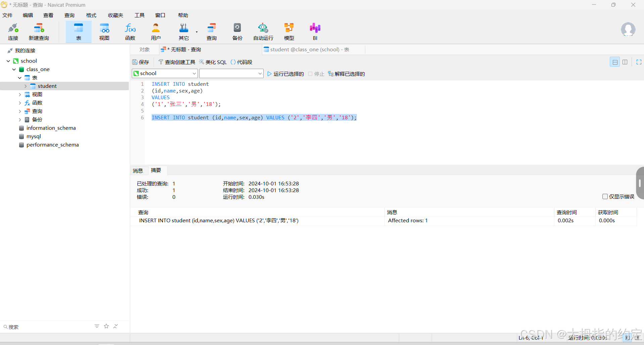Open the Backup (备份) toolbar icon
Screen dimensions: 644x345
237,32
